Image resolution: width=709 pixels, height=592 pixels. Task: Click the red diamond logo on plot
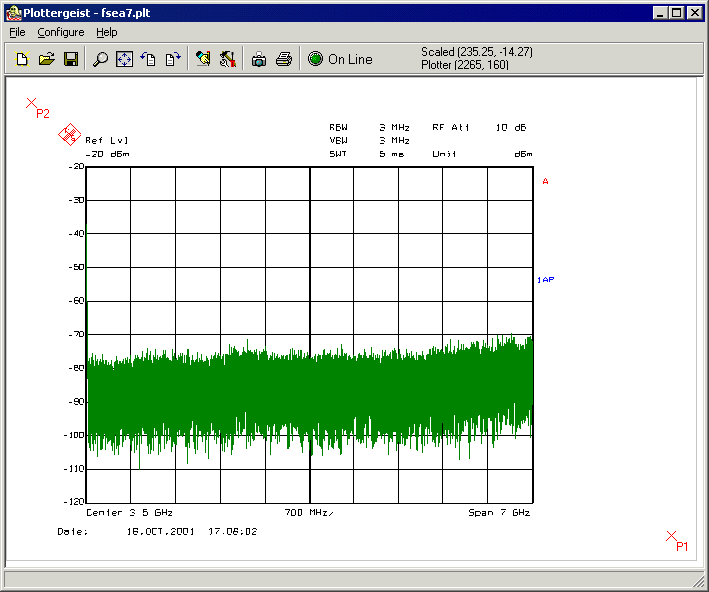point(69,135)
